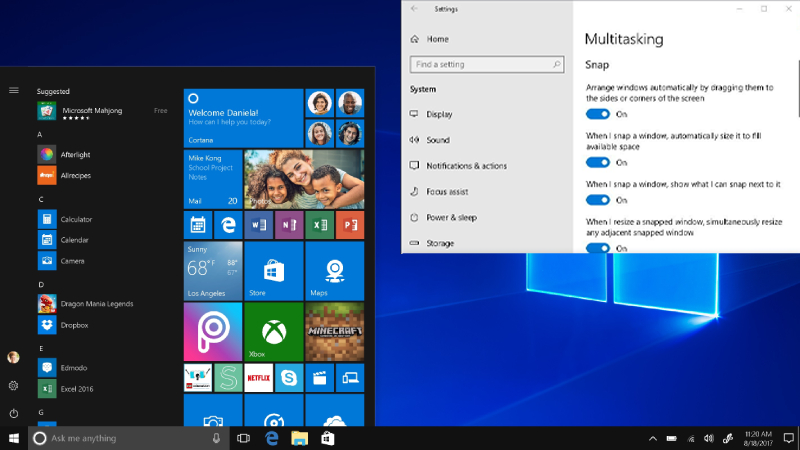Screen dimensions: 800x450
Task: Open the Mail tile from Mike Kong
Action: coord(213,179)
